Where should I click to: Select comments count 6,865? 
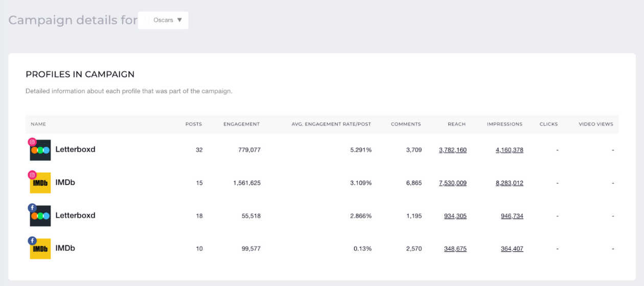[x=414, y=183]
